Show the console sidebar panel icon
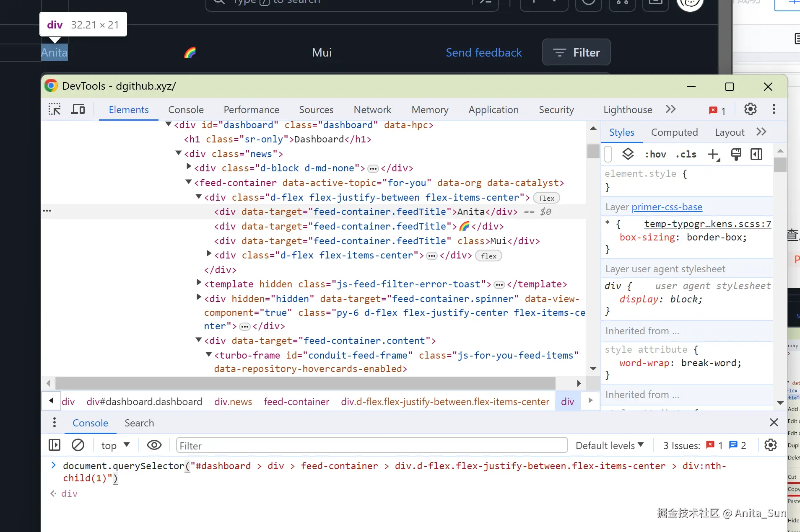The width and height of the screenshot is (800, 532). point(55,445)
